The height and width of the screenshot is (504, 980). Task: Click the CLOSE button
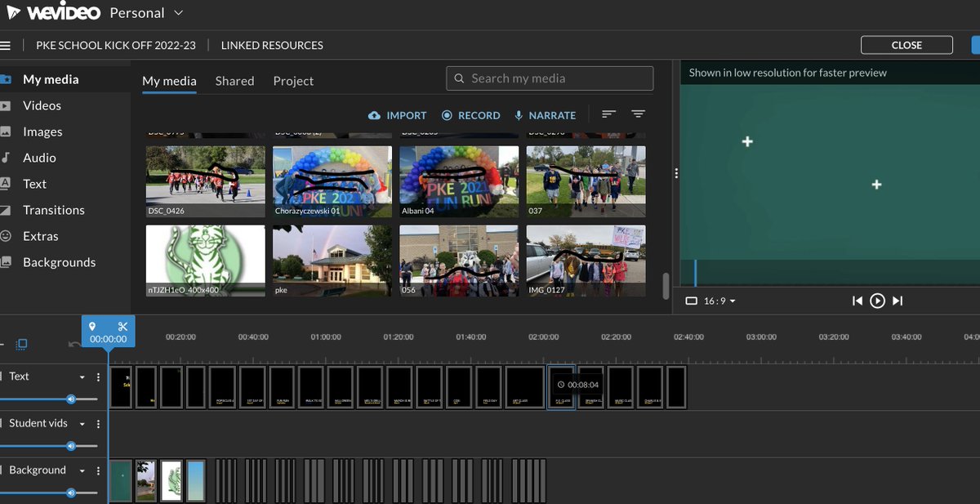(x=906, y=45)
